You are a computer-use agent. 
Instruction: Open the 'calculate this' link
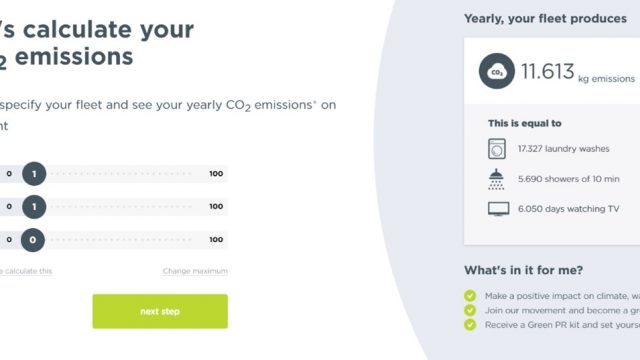point(26,271)
